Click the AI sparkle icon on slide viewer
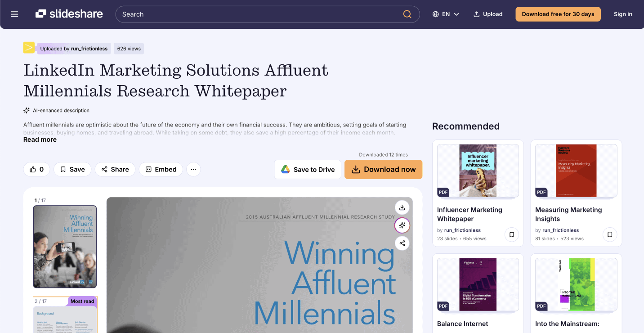This screenshot has width=644, height=333. (402, 225)
